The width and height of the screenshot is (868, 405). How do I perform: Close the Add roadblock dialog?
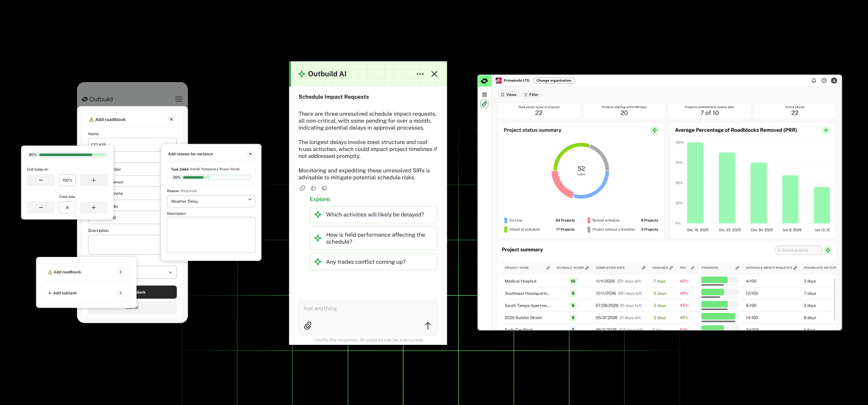click(171, 119)
